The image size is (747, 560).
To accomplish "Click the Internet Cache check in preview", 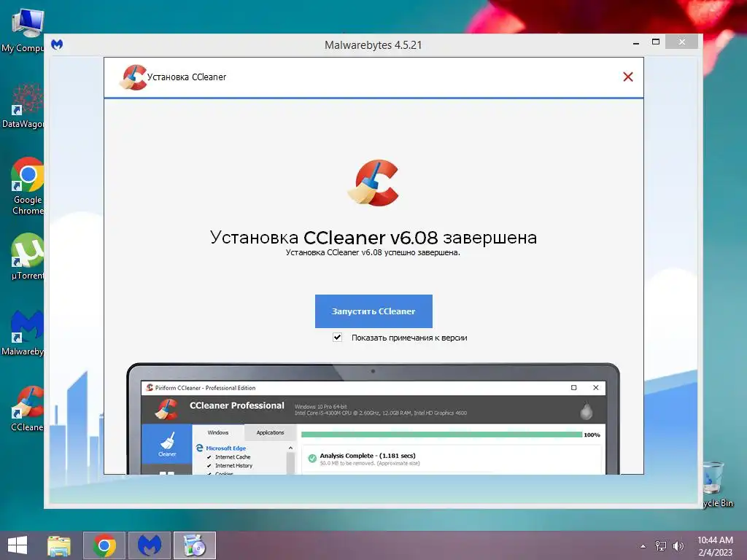I will click(209, 457).
